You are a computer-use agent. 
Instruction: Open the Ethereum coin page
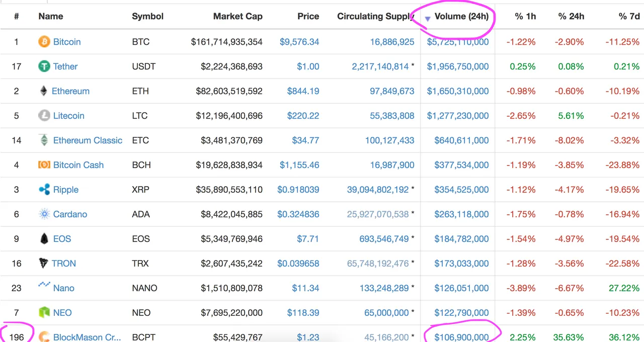pyautogui.click(x=70, y=91)
